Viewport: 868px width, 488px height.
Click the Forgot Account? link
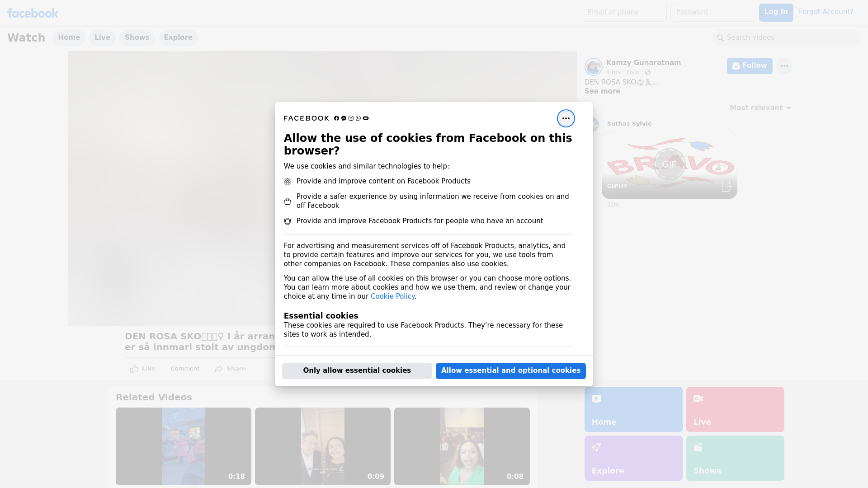pos(826,12)
